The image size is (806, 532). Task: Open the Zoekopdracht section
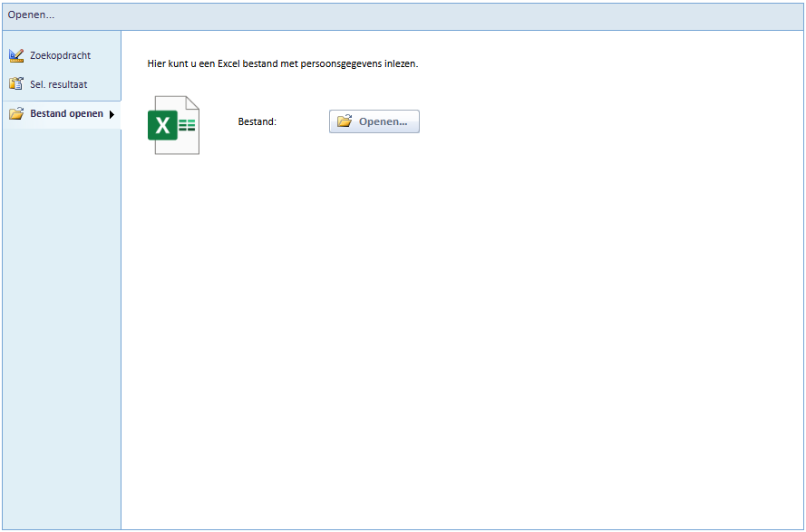[61, 55]
